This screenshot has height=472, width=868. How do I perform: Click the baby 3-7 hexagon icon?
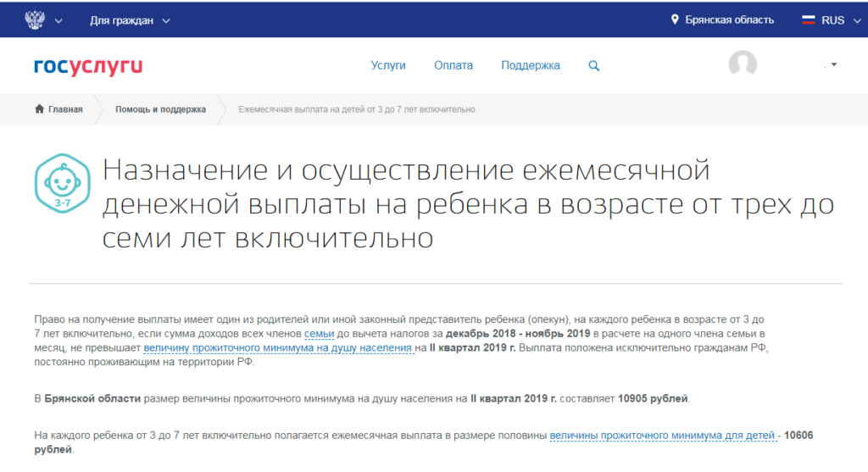click(62, 183)
